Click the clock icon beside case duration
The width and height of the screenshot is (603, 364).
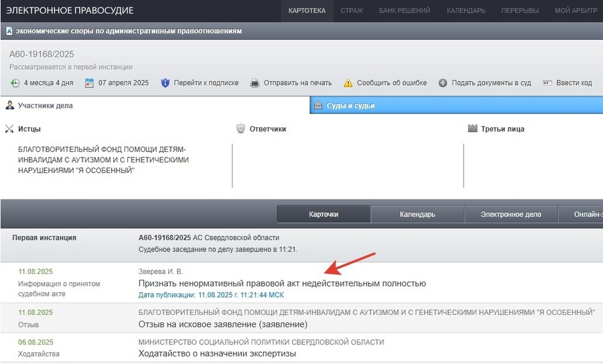(x=15, y=83)
